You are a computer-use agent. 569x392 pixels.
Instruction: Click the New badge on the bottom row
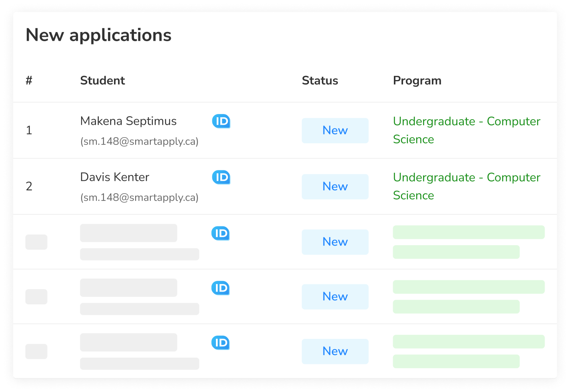[x=335, y=351]
